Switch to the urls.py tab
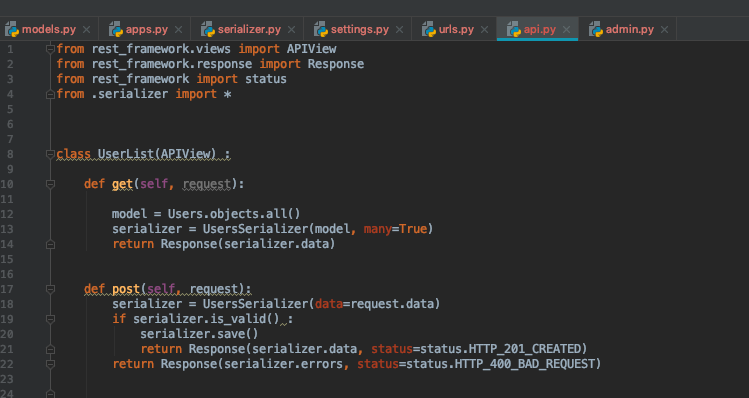749x398 pixels. coord(456,30)
